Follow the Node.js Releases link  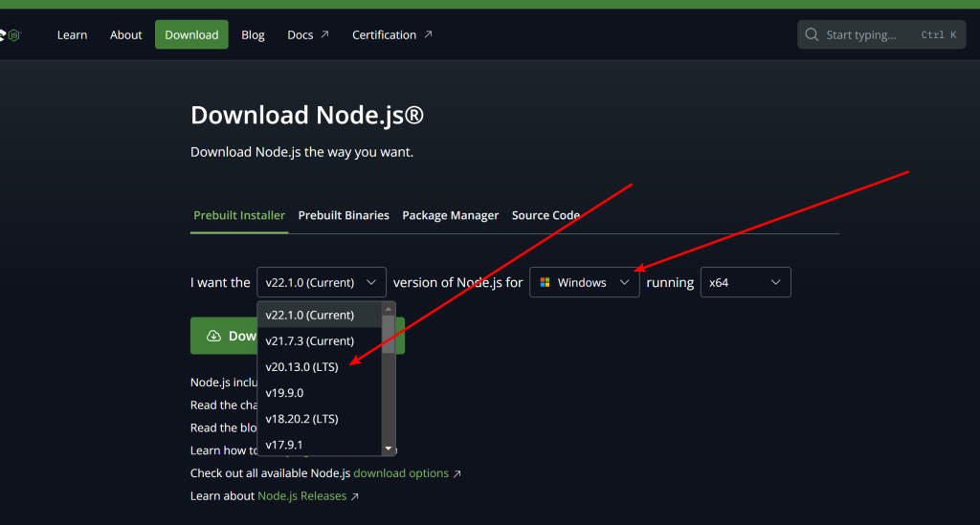pyautogui.click(x=302, y=496)
